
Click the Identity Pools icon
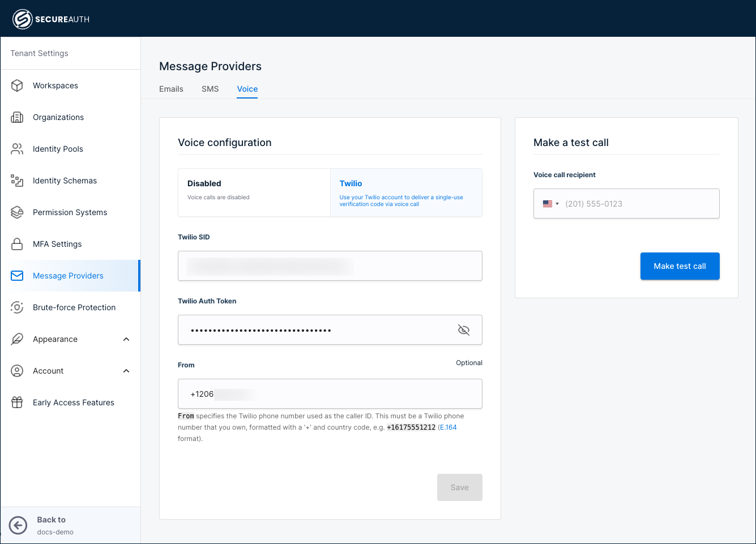tap(17, 149)
